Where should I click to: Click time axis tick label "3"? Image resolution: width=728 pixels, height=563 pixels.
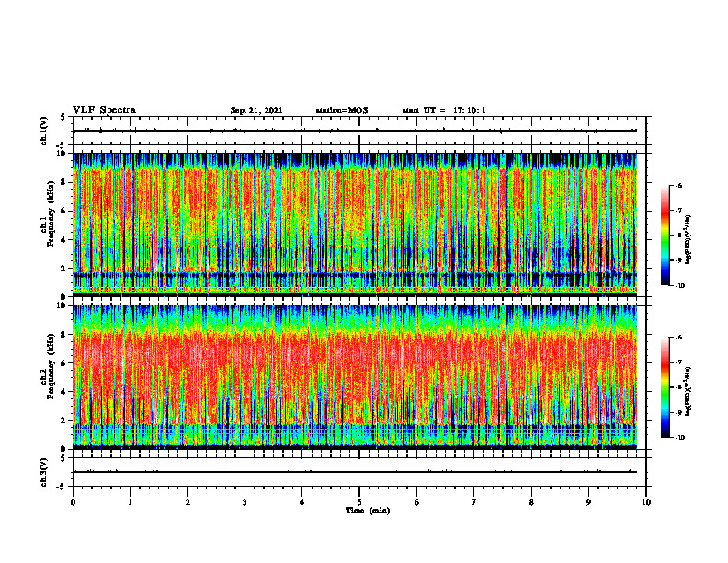pos(245,502)
